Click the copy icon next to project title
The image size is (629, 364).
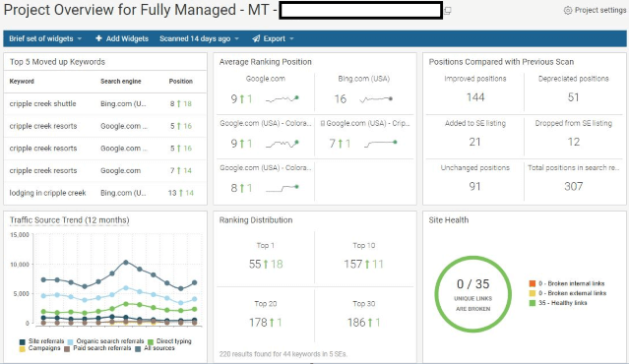tap(448, 11)
